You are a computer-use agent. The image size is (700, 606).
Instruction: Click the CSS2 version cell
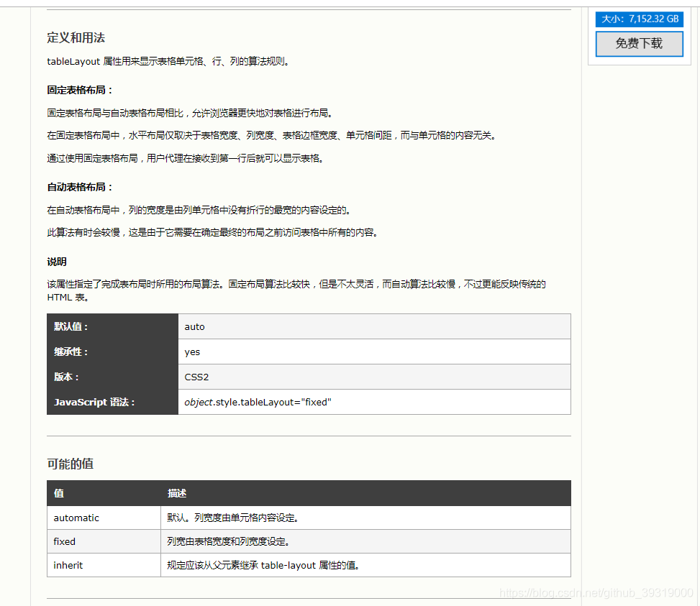point(374,377)
